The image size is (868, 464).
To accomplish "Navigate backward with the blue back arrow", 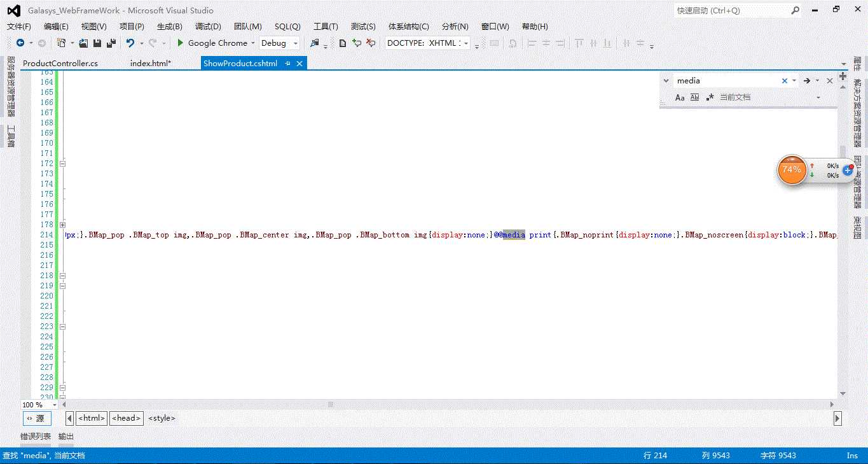I will tap(20, 43).
